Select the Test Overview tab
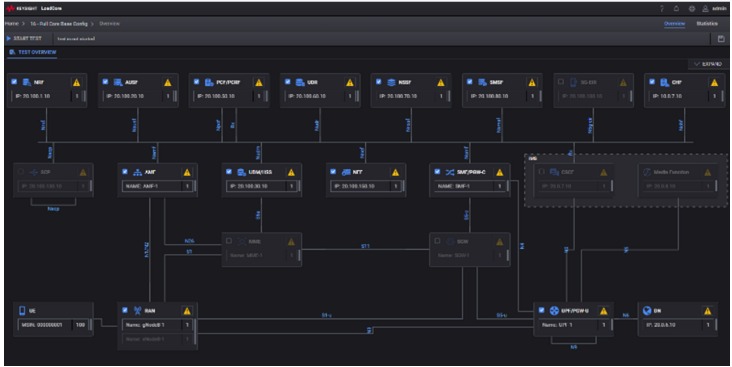 [x=33, y=52]
